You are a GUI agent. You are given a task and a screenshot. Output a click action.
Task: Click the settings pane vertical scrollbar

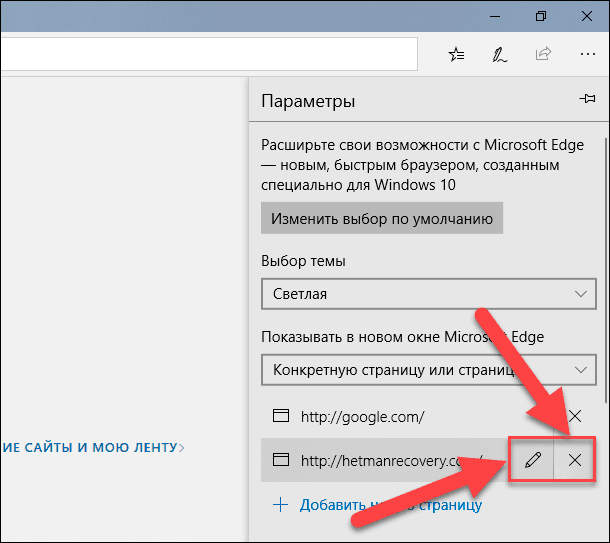point(606,270)
